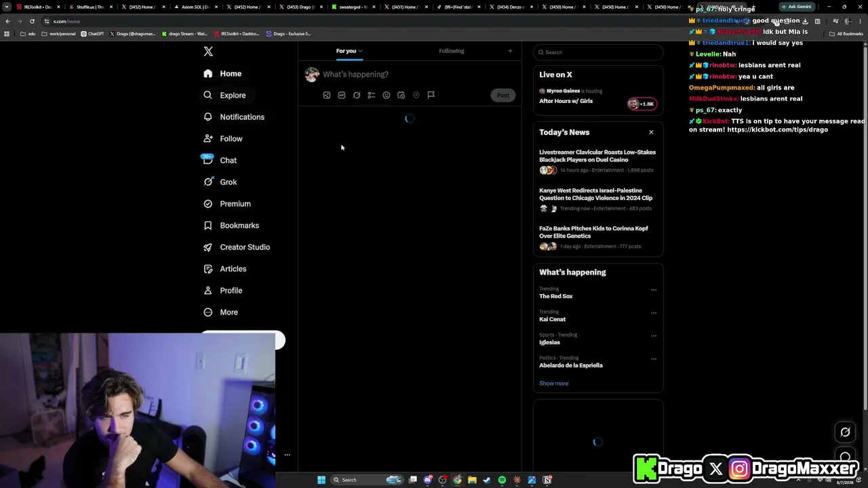Click the profile avatar in the composer
The width and height of the screenshot is (868, 488).
coord(312,75)
